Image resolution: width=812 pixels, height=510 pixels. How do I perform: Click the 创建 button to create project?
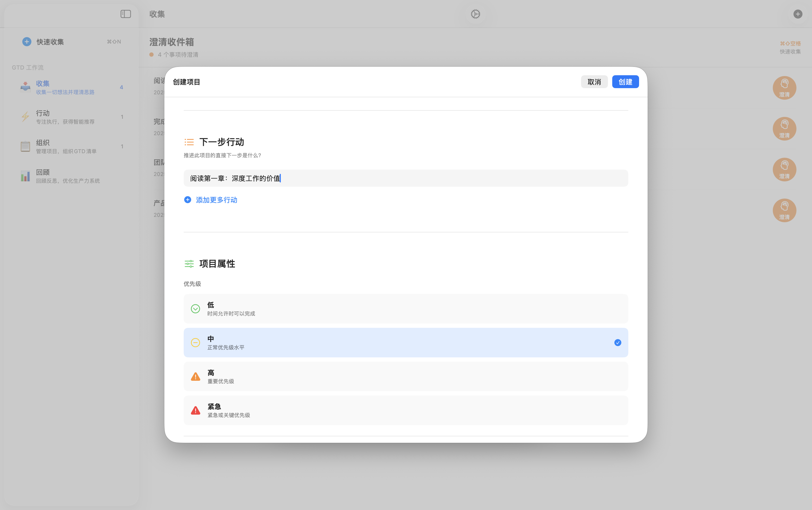tap(625, 82)
